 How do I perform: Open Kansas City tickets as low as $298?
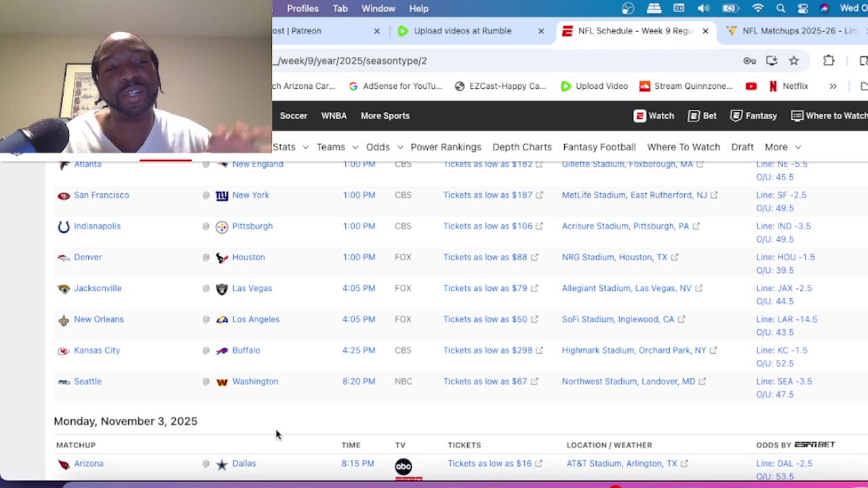pyautogui.click(x=493, y=350)
